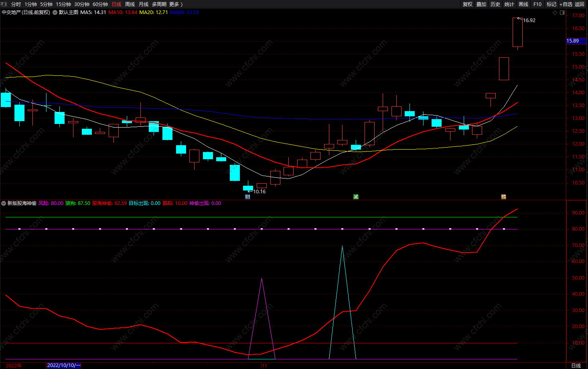588x369 pixels.
Task: Select the 30分钟 period tab
Action: tap(82, 4)
